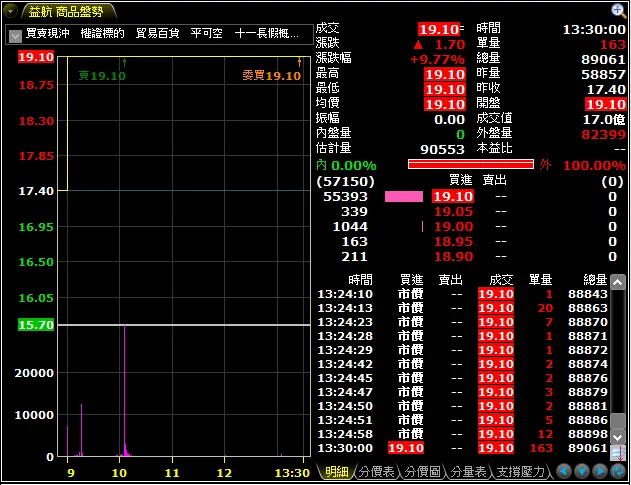Open the round dropdown menu beside 益航 tab
The width and height of the screenshot is (631, 485).
(x=10, y=11)
